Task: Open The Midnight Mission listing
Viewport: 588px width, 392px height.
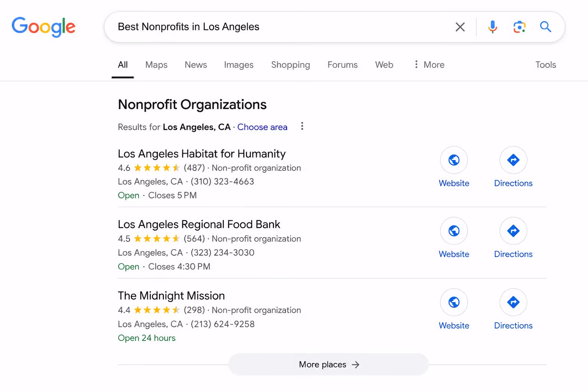Action: pos(171,296)
